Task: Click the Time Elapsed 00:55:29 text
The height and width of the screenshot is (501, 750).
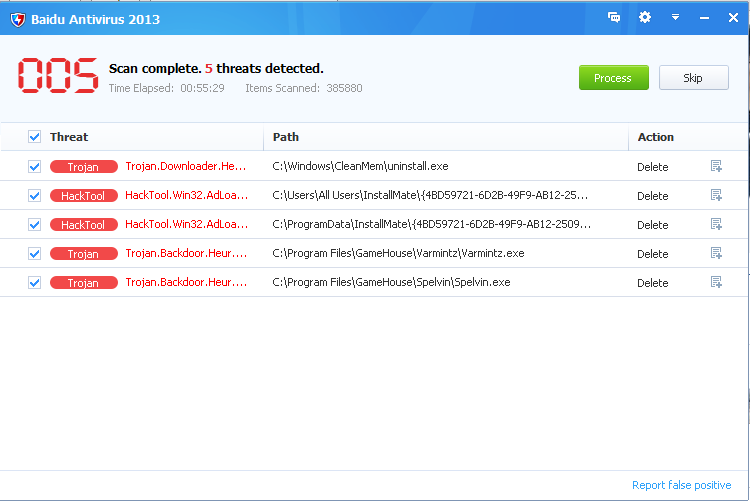Action: (166, 88)
